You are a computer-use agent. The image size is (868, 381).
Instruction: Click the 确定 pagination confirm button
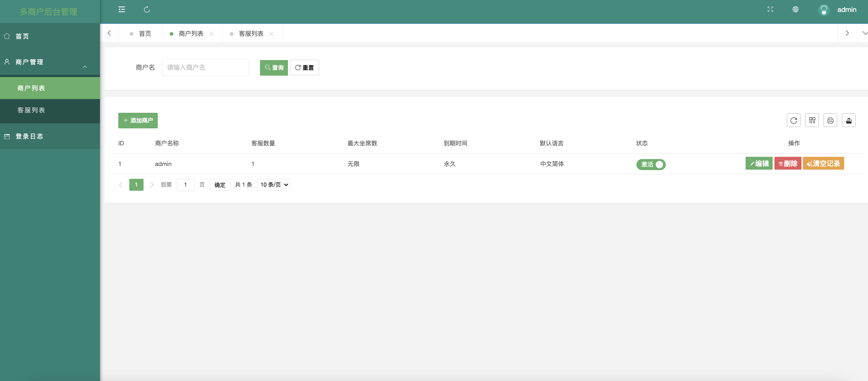pos(220,185)
